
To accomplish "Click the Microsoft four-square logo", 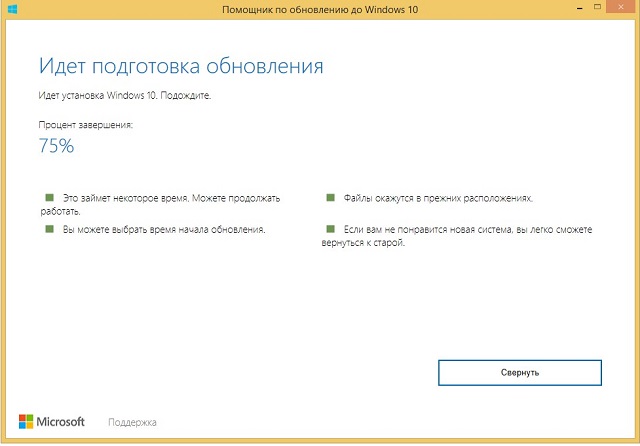I will 26,421.
